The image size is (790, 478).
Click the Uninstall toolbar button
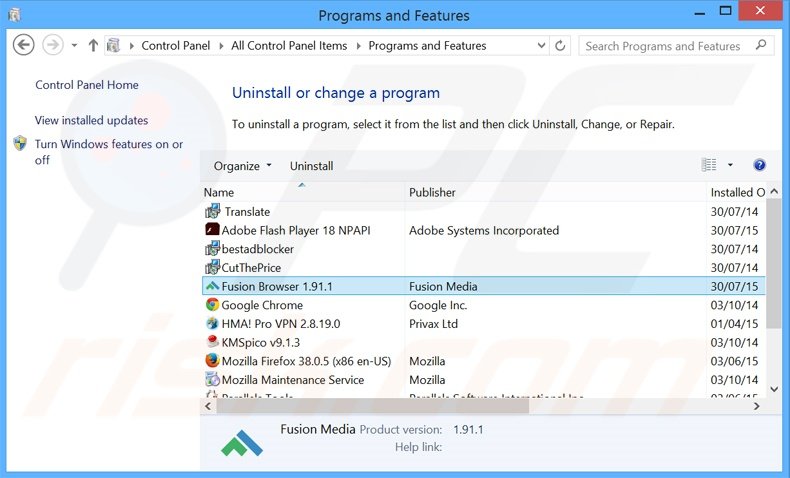click(311, 166)
